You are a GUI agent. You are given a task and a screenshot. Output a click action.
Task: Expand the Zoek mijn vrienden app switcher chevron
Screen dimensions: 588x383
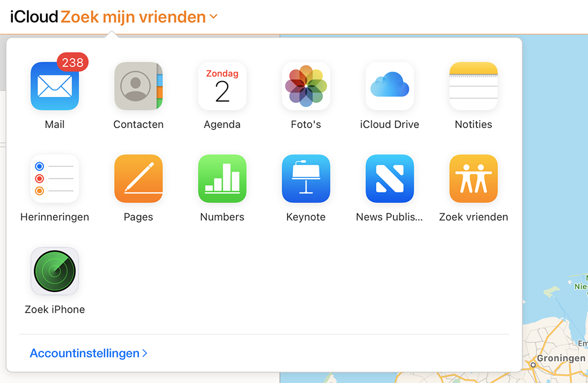click(213, 16)
